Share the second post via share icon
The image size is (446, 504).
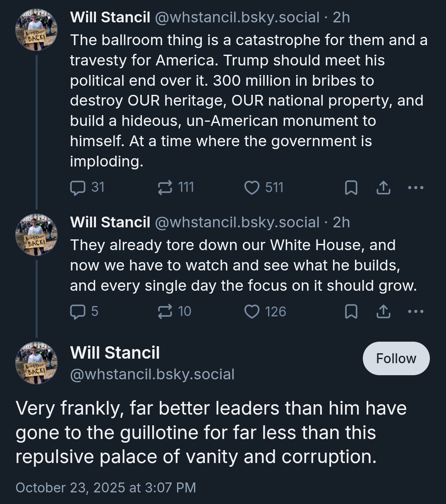pyautogui.click(x=384, y=311)
